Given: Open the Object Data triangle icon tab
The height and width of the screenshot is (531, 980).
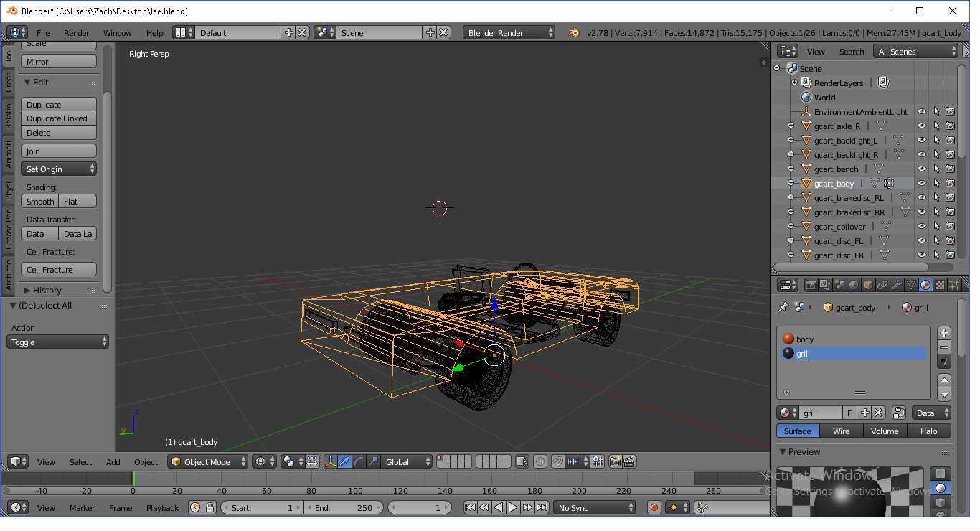Looking at the screenshot, I should (x=911, y=285).
